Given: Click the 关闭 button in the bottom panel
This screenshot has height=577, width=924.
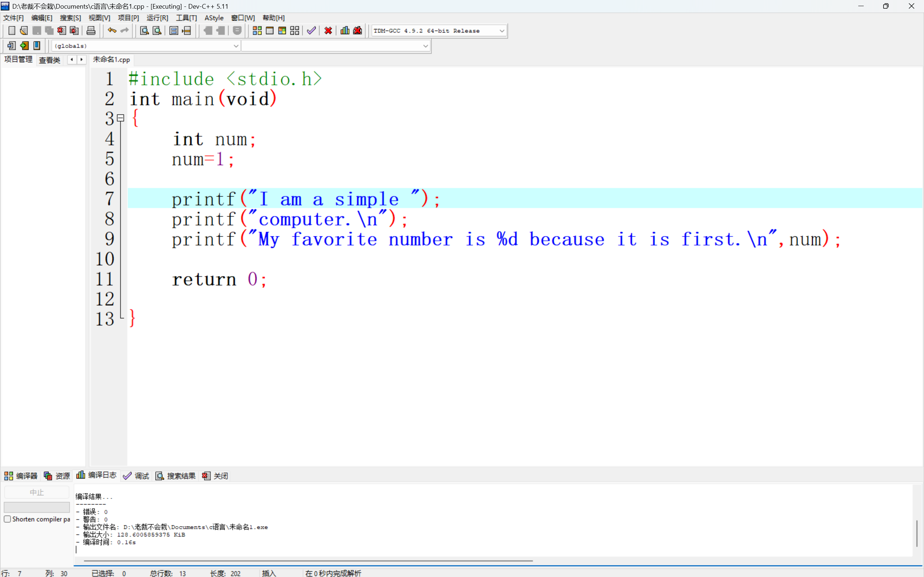Looking at the screenshot, I should click(215, 476).
